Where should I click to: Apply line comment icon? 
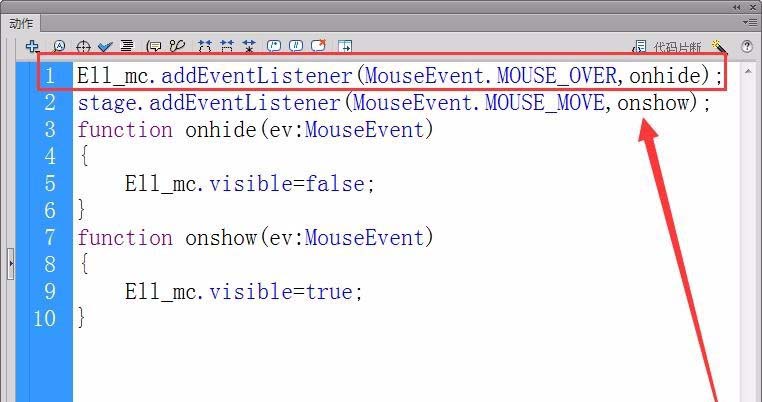point(296,47)
